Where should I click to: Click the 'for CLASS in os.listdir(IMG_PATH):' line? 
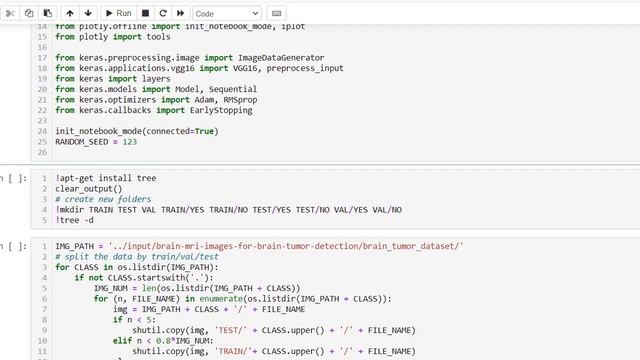(x=137, y=267)
